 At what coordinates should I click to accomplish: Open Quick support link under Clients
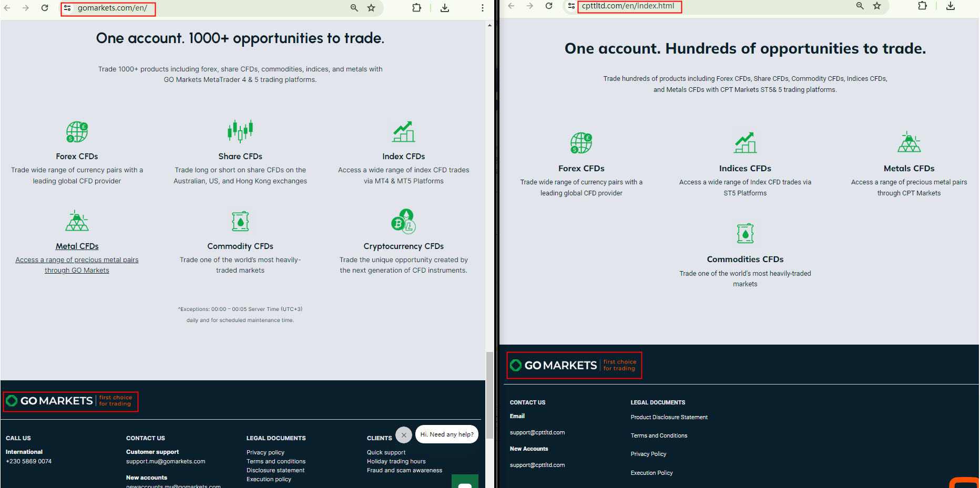pos(386,452)
